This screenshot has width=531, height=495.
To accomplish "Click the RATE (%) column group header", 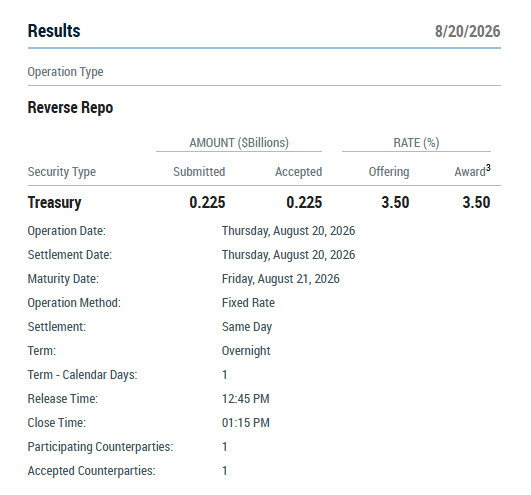I will tap(416, 143).
